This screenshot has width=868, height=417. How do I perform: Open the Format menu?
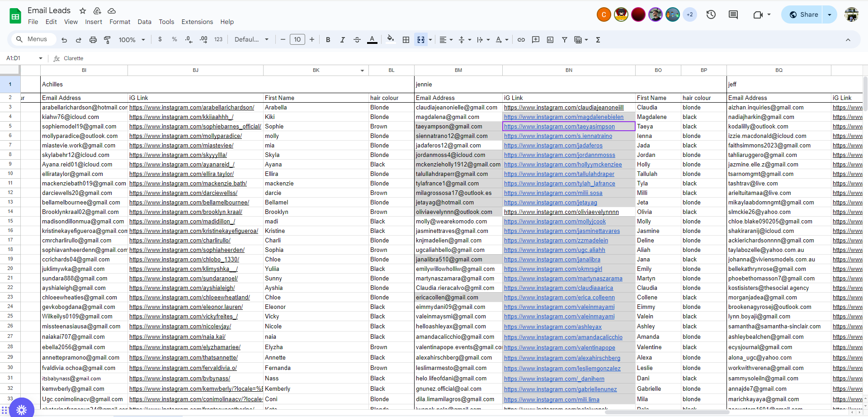(120, 22)
